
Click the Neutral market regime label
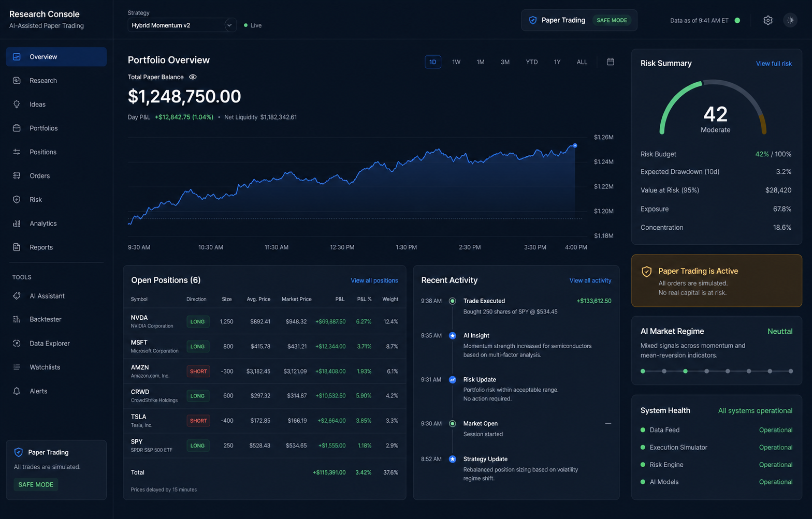coord(780,332)
